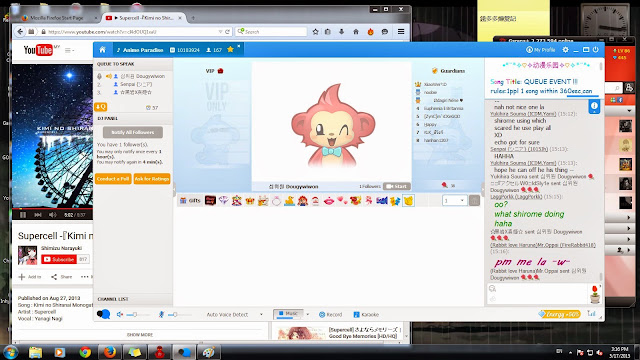640x360 pixels.
Task: Open the Firefox hamburger menu
Action: click(x=401, y=31)
